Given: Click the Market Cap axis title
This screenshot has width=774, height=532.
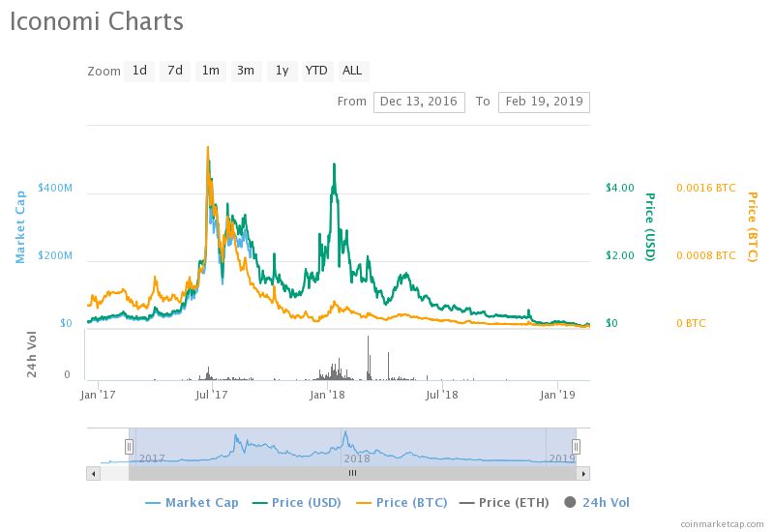Looking at the screenshot, I should coord(19,227).
